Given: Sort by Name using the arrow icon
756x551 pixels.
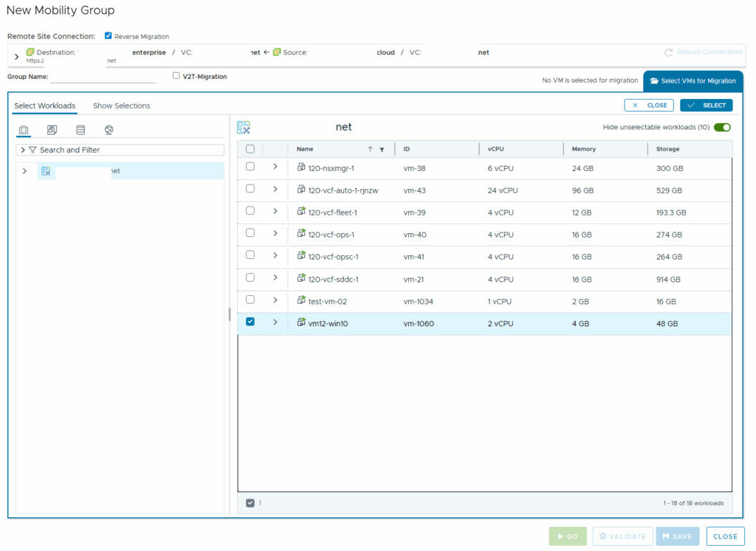Looking at the screenshot, I should coord(370,149).
